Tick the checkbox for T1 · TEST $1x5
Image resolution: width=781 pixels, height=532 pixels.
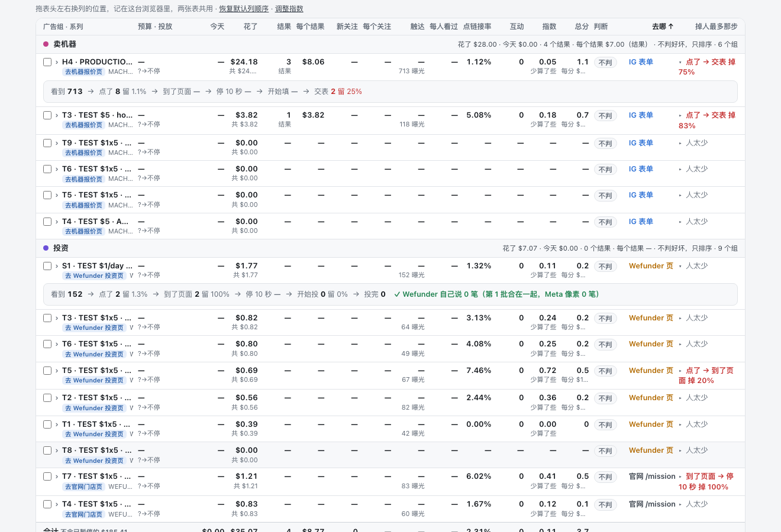pyautogui.click(x=47, y=424)
